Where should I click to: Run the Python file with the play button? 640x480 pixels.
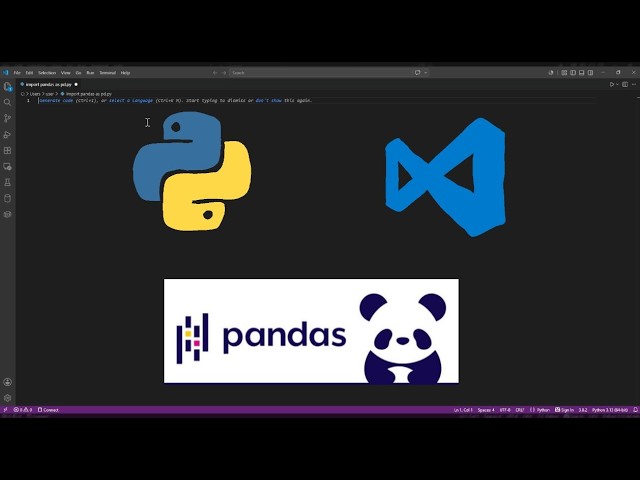[611, 84]
